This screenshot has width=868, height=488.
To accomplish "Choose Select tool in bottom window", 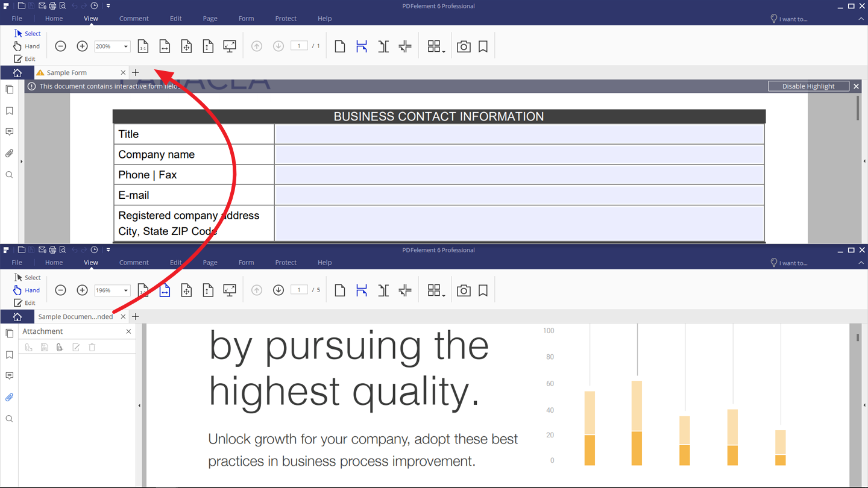I will (x=27, y=278).
